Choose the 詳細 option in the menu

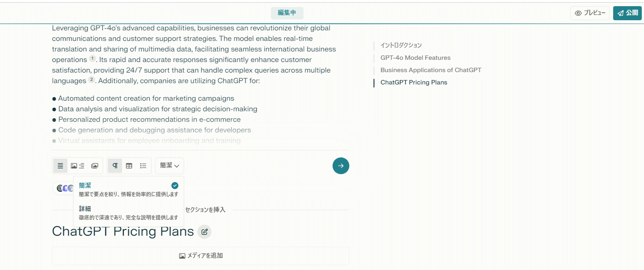(x=129, y=213)
